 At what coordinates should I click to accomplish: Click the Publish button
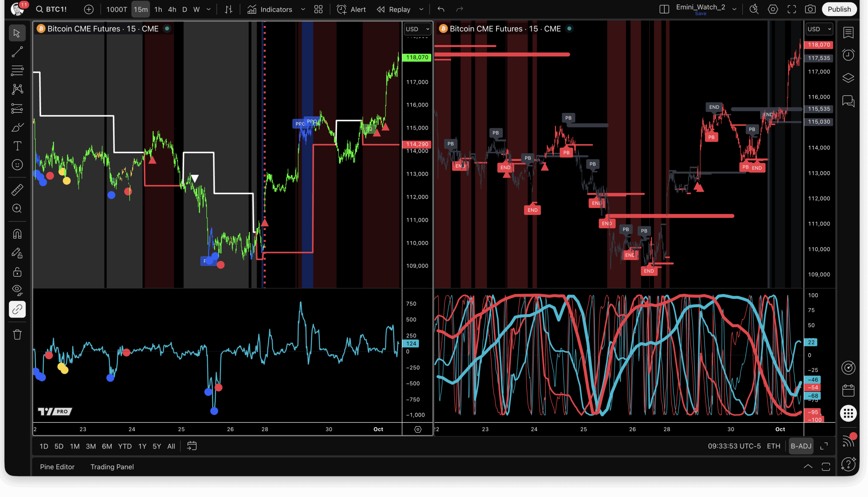coord(839,9)
